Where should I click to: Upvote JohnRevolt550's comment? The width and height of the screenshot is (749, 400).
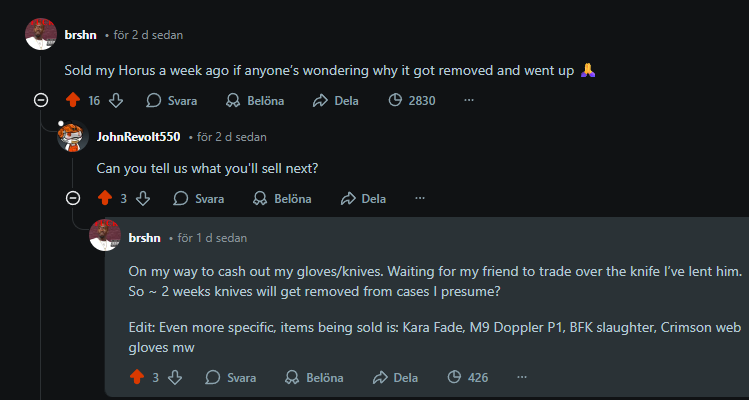104,198
